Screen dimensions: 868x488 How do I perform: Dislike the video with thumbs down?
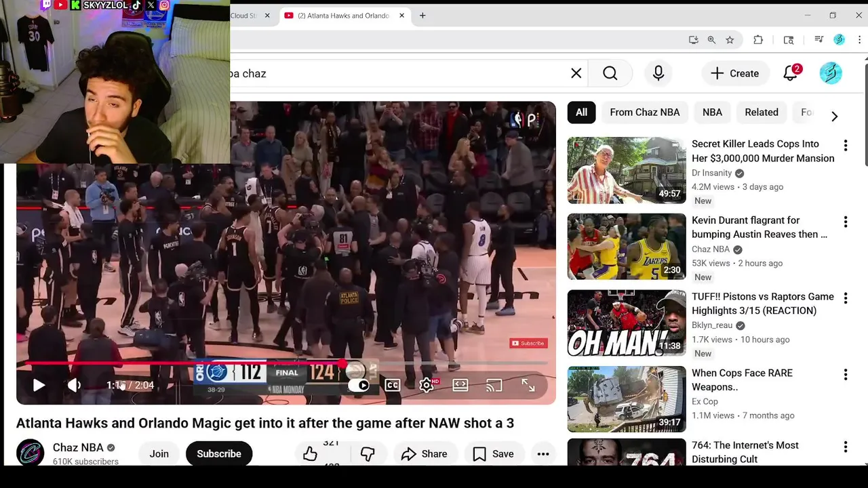pyautogui.click(x=368, y=453)
